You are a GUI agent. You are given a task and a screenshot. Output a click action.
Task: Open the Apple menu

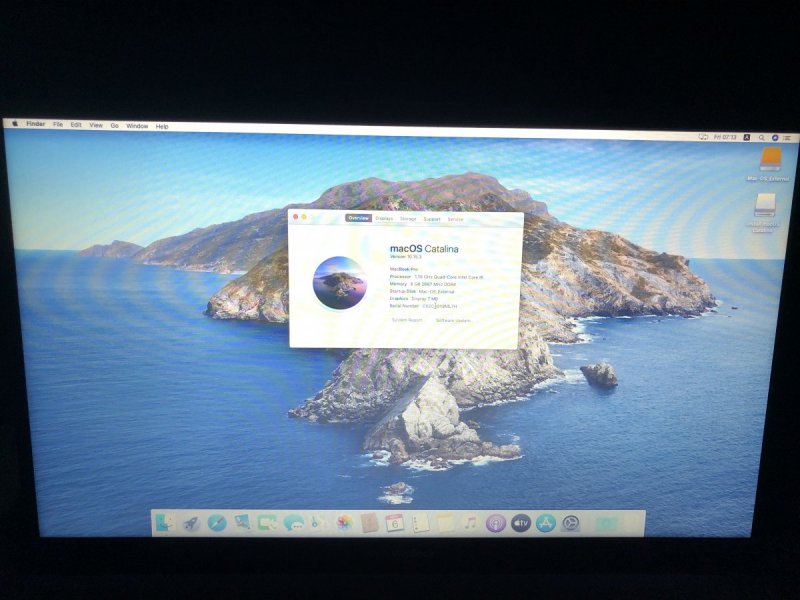point(15,123)
